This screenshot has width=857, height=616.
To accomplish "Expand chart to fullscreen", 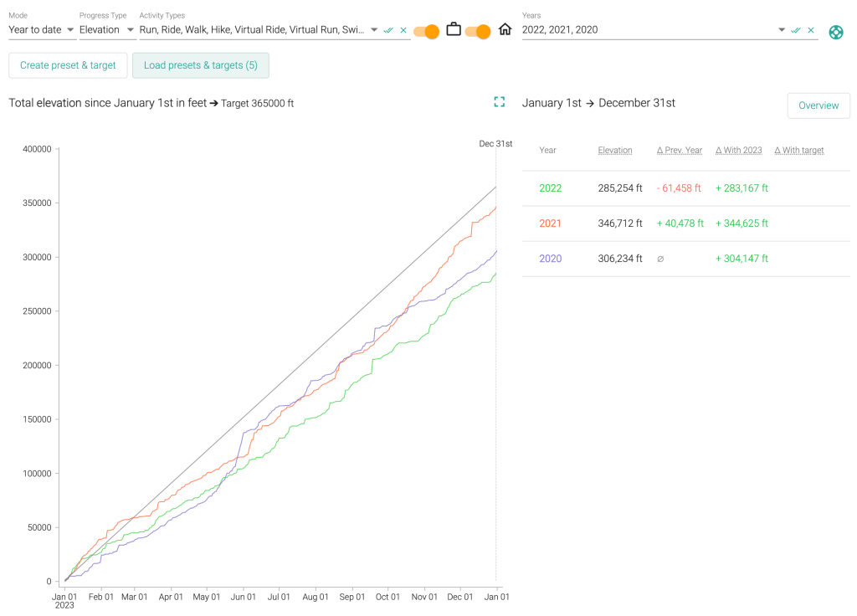I will click(x=500, y=102).
